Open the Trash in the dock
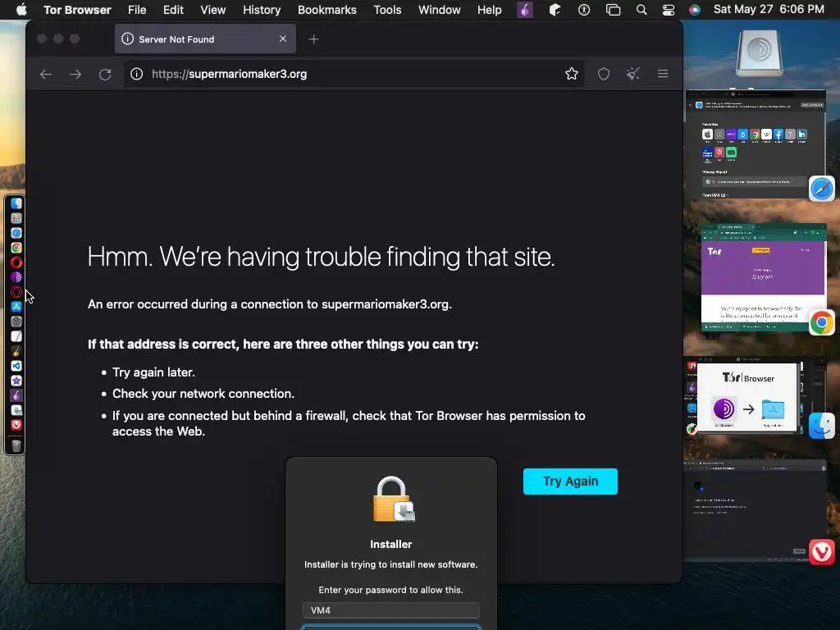This screenshot has height=630, width=840. pos(16,445)
